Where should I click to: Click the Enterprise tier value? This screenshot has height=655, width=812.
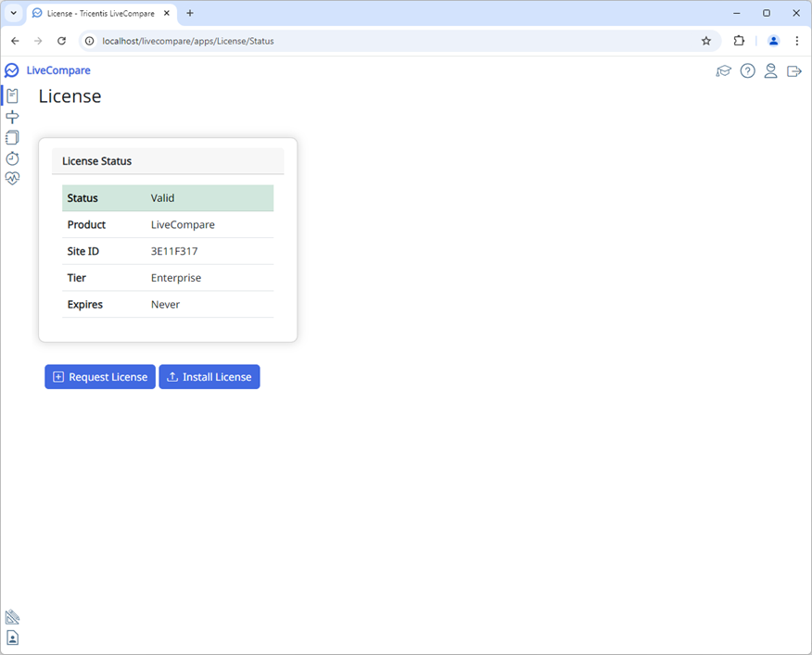pyautogui.click(x=176, y=278)
